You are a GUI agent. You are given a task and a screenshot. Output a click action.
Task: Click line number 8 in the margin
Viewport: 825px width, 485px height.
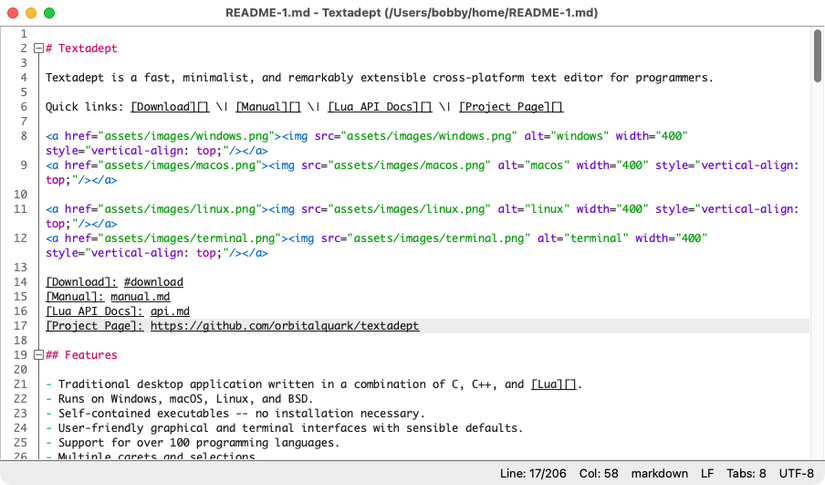pyautogui.click(x=24, y=136)
